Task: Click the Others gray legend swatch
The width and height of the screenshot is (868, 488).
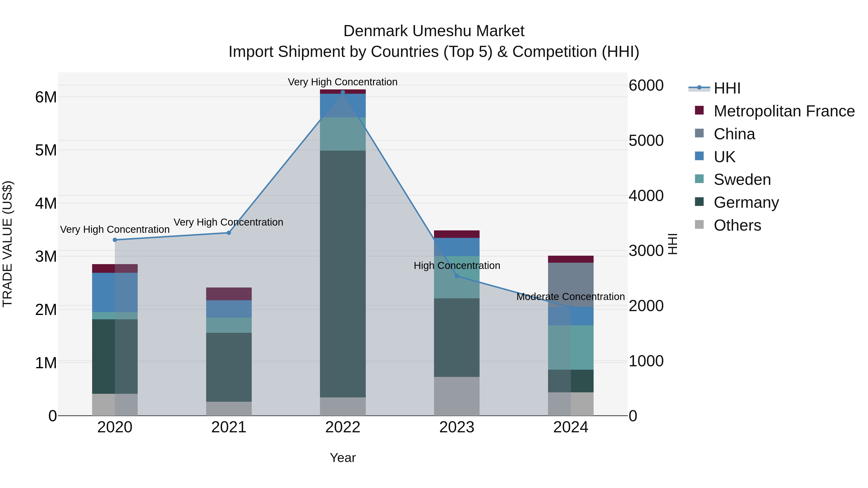Action: [x=699, y=224]
